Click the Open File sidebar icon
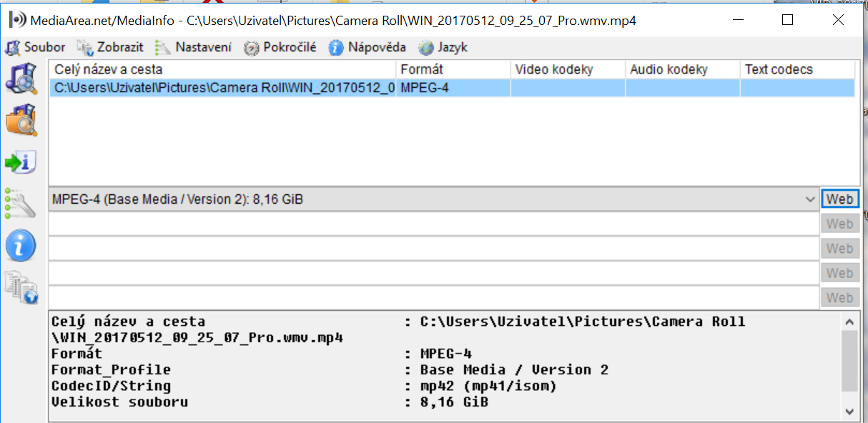 pos(21,79)
